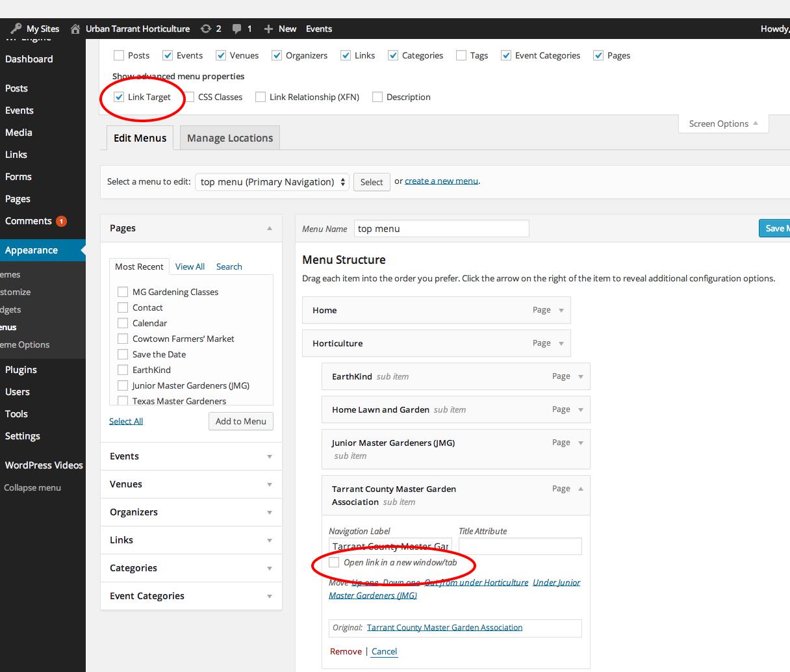Click the home icon for Urban Tarrant Horticulture
Image resolution: width=790 pixels, height=672 pixels.
[76, 29]
